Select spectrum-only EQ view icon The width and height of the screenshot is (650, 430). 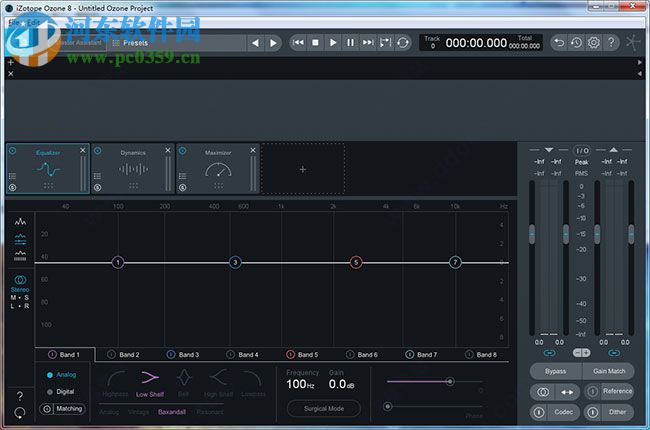coord(20,222)
